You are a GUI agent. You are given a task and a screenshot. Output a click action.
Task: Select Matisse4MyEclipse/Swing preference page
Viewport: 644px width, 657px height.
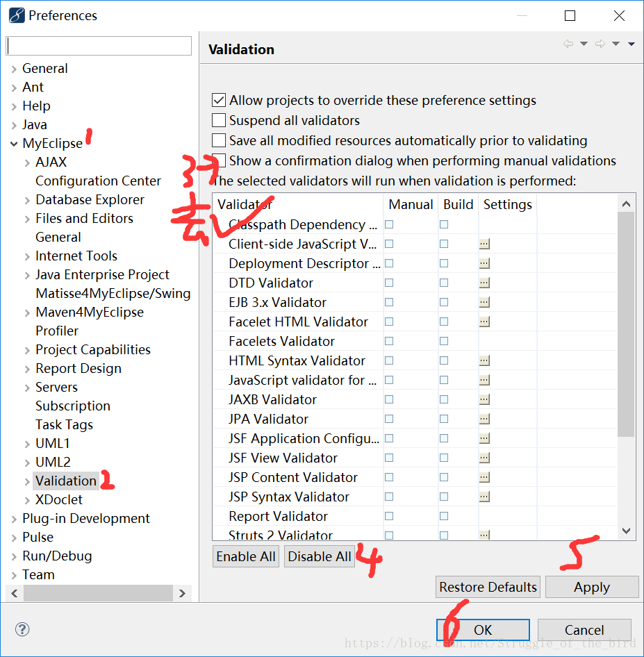pos(113,293)
